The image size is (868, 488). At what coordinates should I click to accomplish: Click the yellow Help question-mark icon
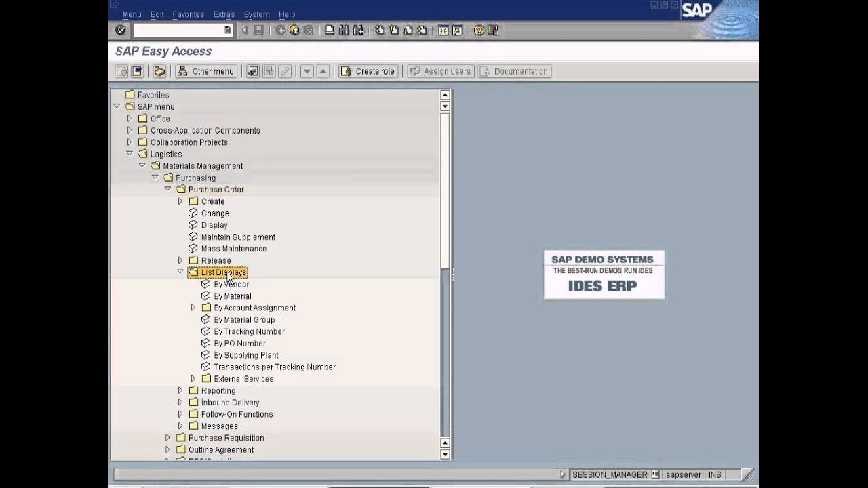click(479, 30)
